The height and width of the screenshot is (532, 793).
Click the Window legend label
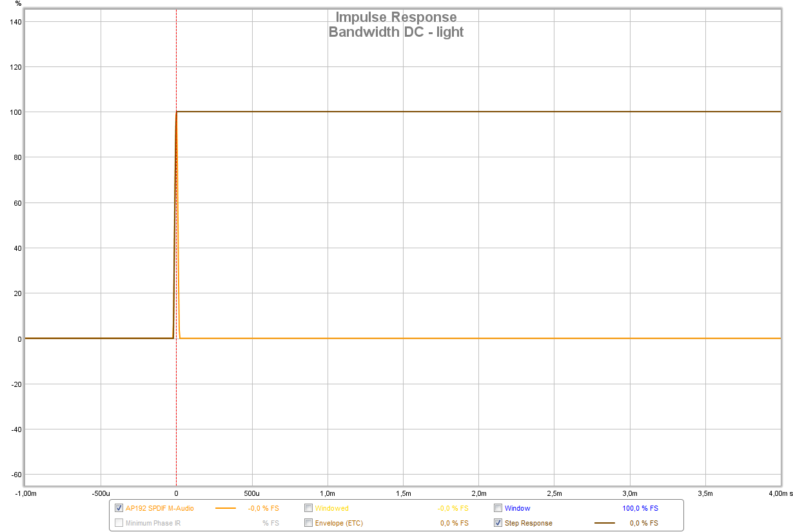click(x=517, y=508)
